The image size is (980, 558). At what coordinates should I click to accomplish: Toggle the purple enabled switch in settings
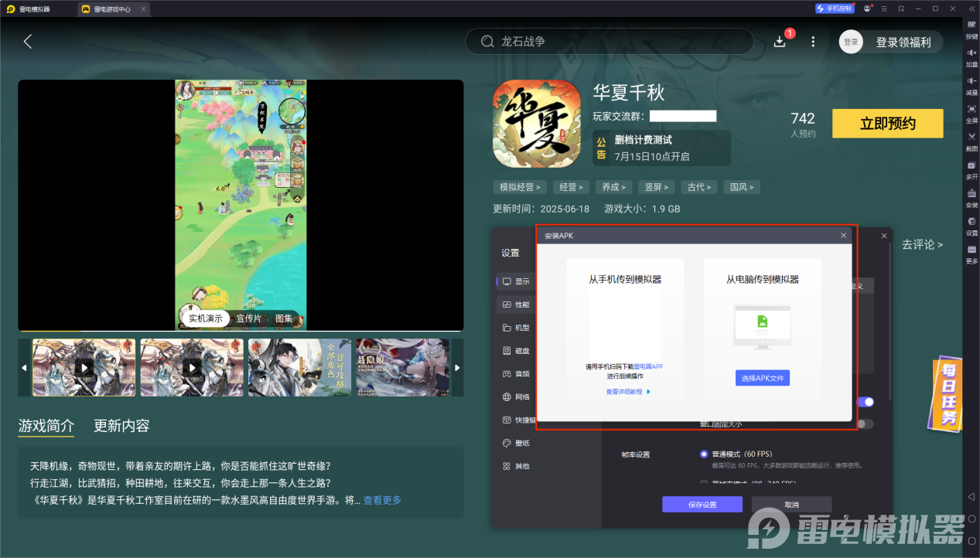[866, 402]
